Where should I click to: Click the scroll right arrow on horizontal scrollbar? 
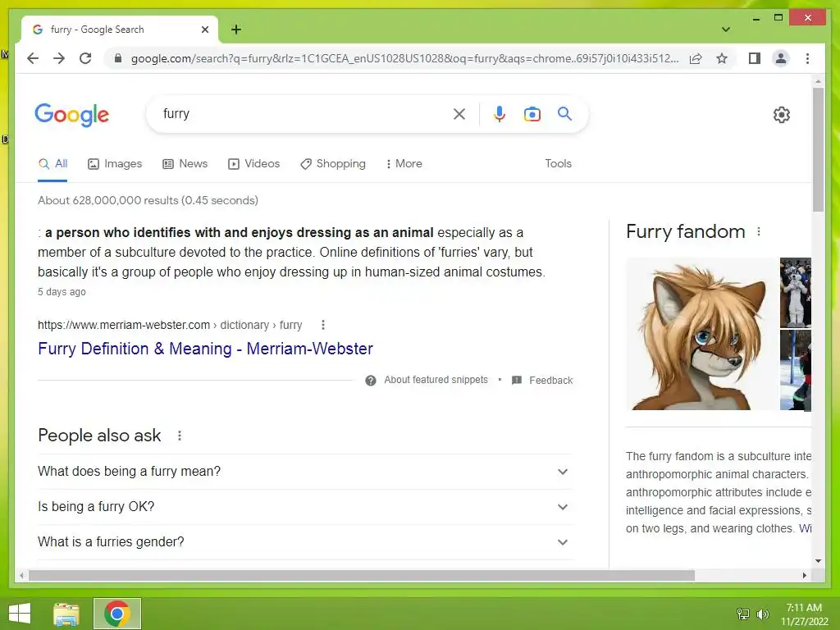point(804,575)
